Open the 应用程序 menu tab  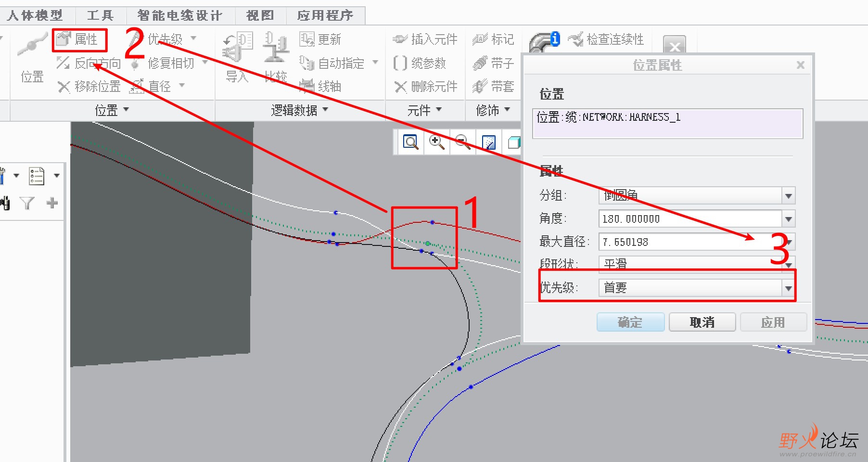pyautogui.click(x=325, y=15)
